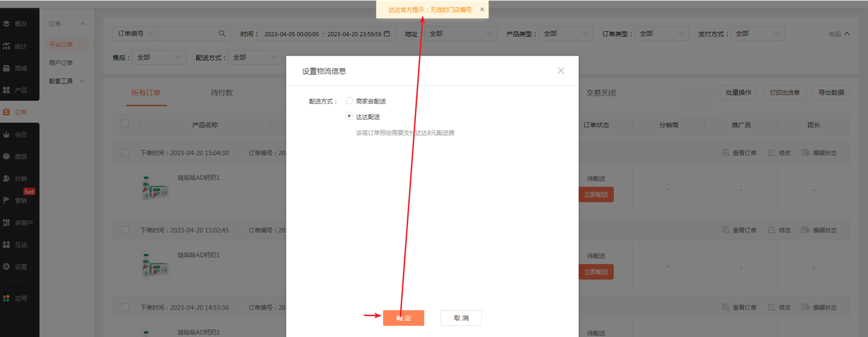Tick the checkbox for the 15:02:45 order
This screenshot has height=337, width=868.
click(x=125, y=229)
